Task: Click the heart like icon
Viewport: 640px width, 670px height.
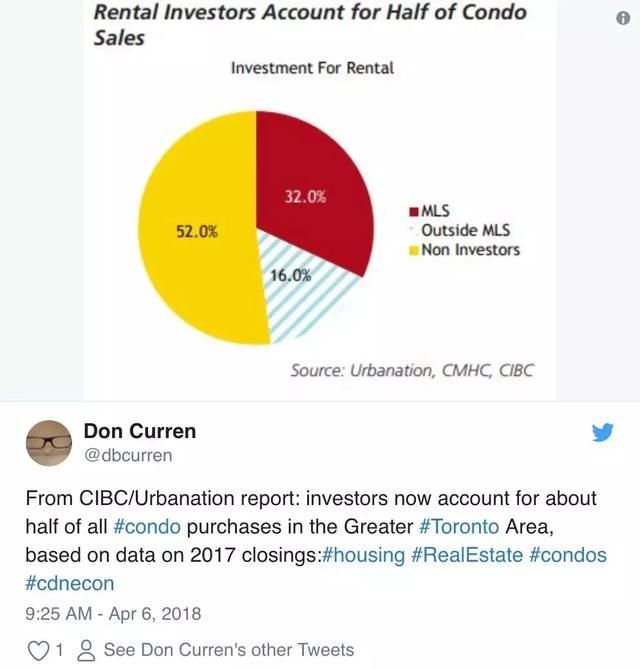Action: (38, 650)
